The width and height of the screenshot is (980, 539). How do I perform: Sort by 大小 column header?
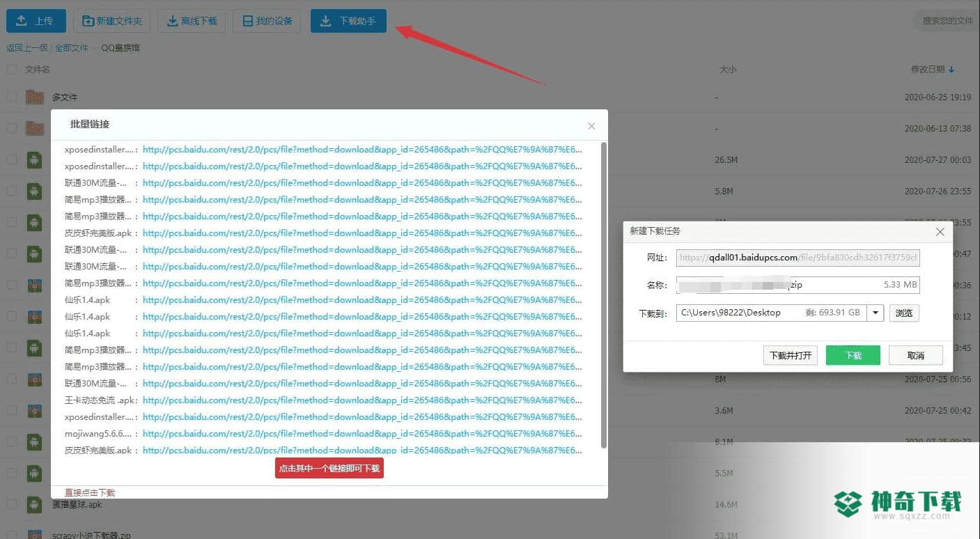coord(728,70)
